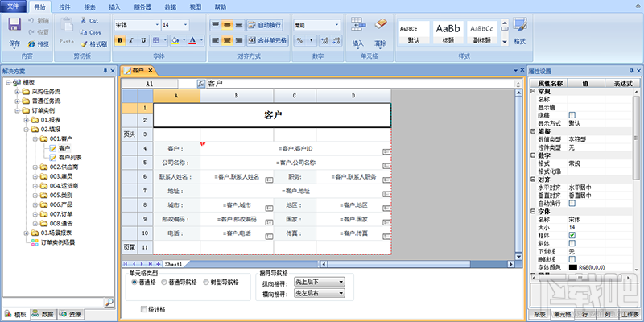
Task: Align text horizontally center
Action: [227, 40]
